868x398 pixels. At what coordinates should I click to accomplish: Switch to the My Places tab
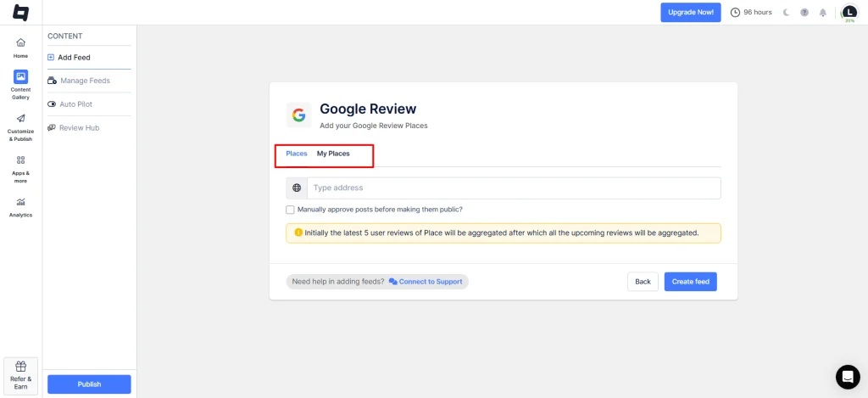[x=333, y=154]
